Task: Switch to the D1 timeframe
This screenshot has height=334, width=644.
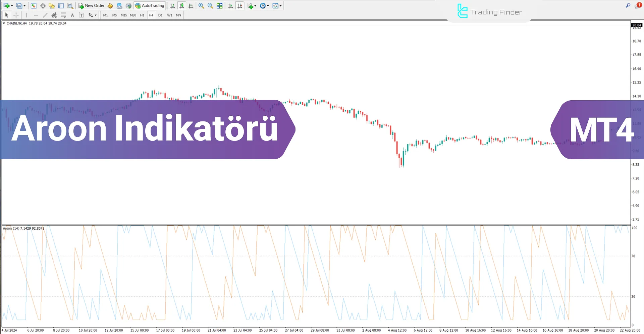Action: point(160,15)
